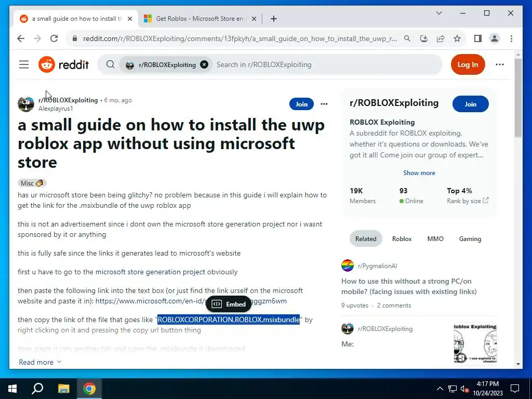Click the scrollbar down arrow
The height and width of the screenshot is (399, 532).
point(518,364)
